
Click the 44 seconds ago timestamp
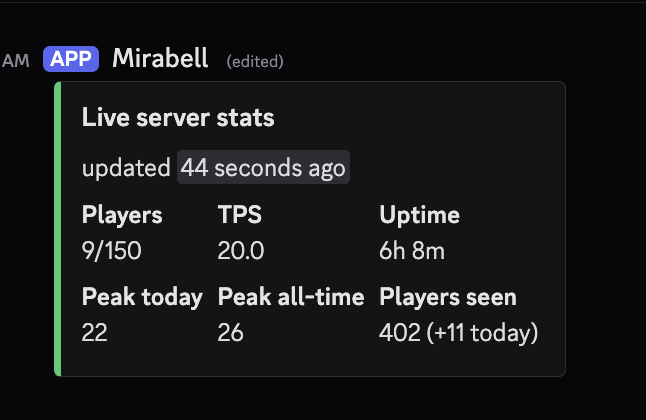coord(263,167)
